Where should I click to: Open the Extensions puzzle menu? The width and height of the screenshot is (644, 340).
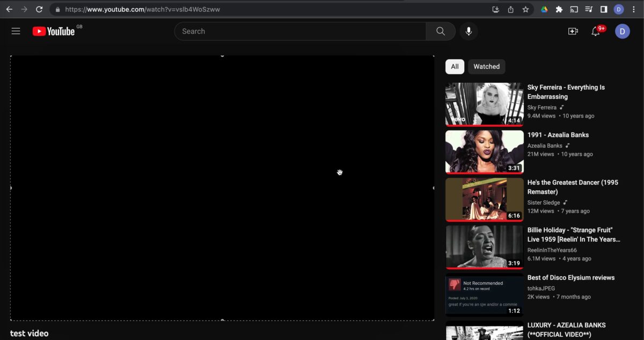tap(559, 9)
